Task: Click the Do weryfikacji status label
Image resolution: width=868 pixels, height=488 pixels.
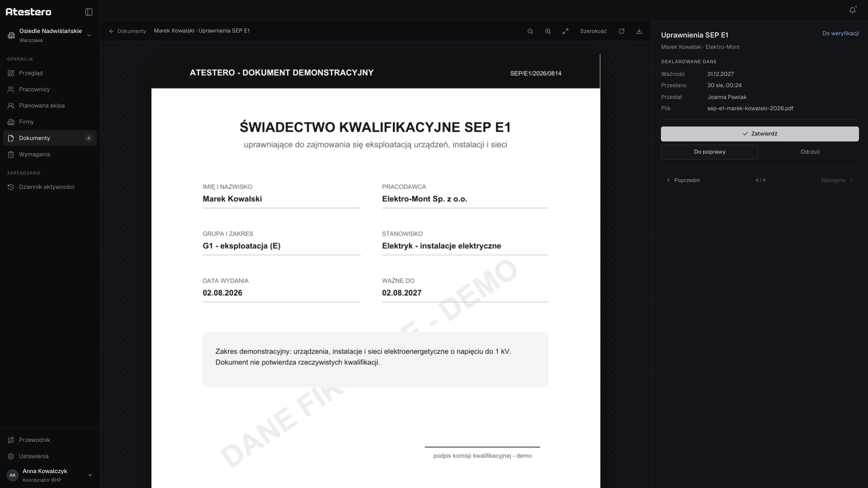Action: [x=840, y=33]
